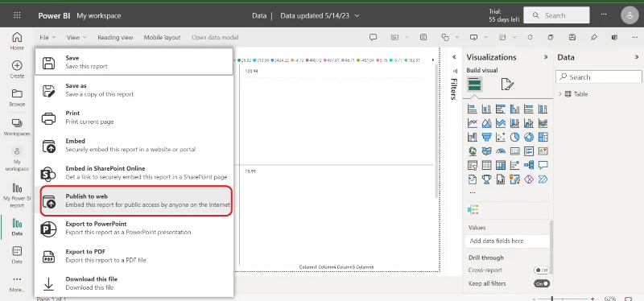Expand Data updated 5/14/23 dropdown
This screenshot has width=644, height=301.
point(320,15)
